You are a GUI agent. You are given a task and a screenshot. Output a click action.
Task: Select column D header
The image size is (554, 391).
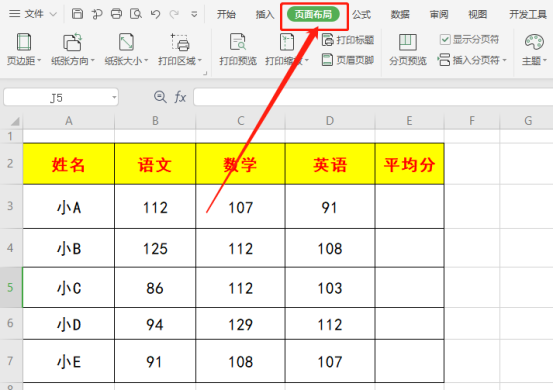pos(330,121)
